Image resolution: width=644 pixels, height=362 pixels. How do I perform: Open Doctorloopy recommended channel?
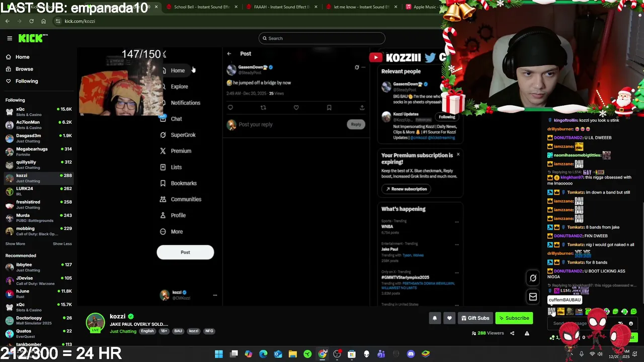click(38, 320)
